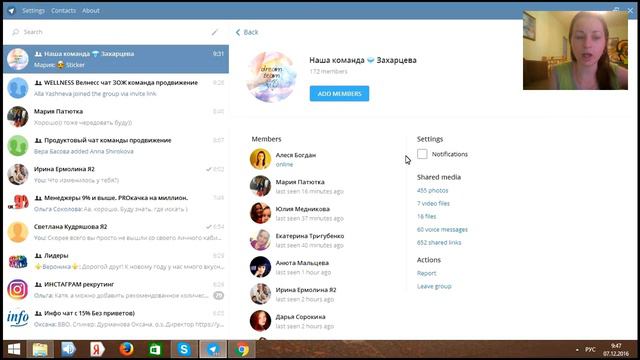The image size is (640, 360).
Task: Click Анюта Мальцева's member avatar
Action: (x=260, y=267)
